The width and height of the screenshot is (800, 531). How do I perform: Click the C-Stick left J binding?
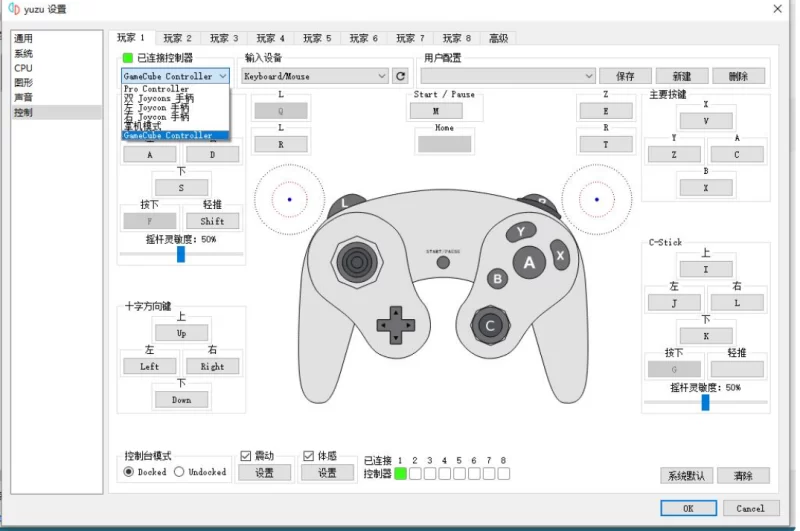click(x=674, y=303)
